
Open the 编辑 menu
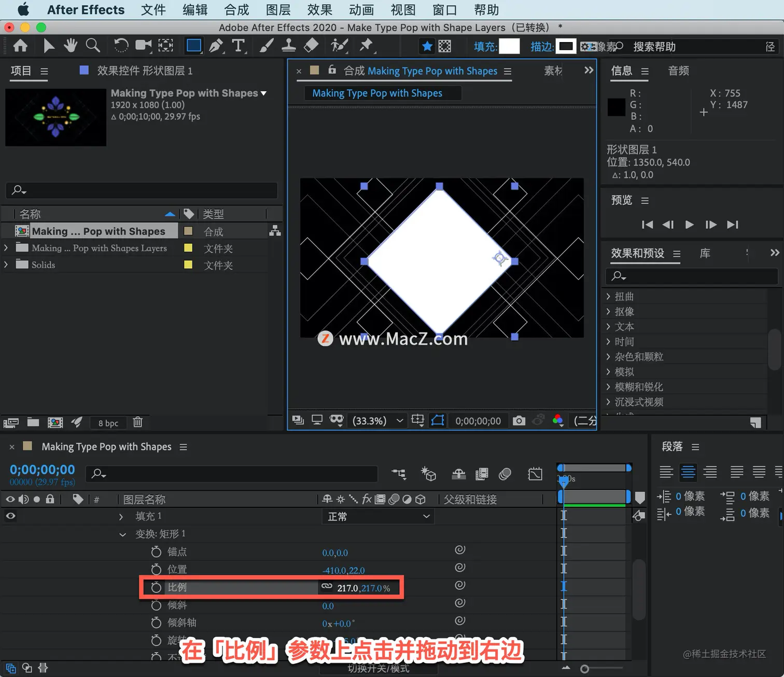[195, 10]
